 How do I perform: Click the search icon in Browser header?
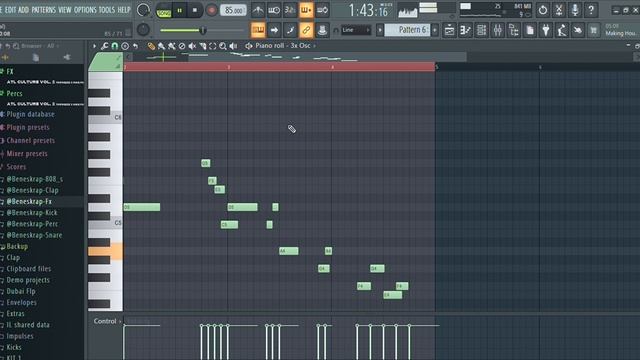(x=16, y=46)
